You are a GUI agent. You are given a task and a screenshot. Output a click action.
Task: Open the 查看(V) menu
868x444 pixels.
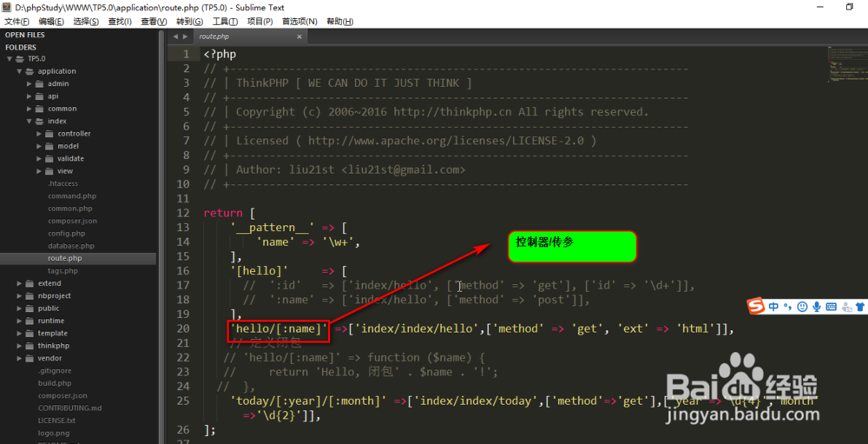[x=154, y=22]
